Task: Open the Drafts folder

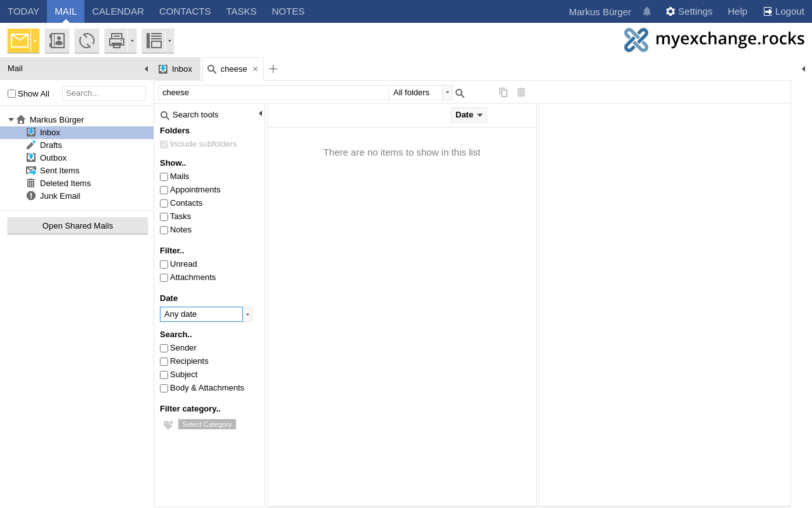Action: coord(77,145)
